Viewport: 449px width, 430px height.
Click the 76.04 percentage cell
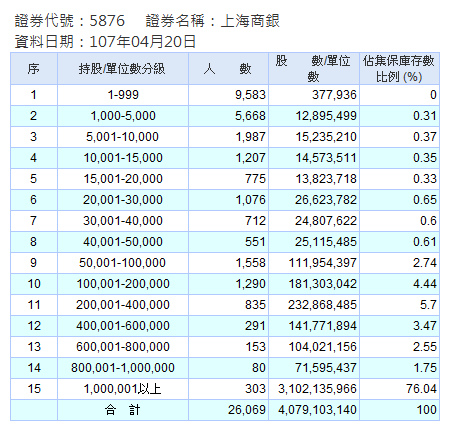tap(399, 389)
